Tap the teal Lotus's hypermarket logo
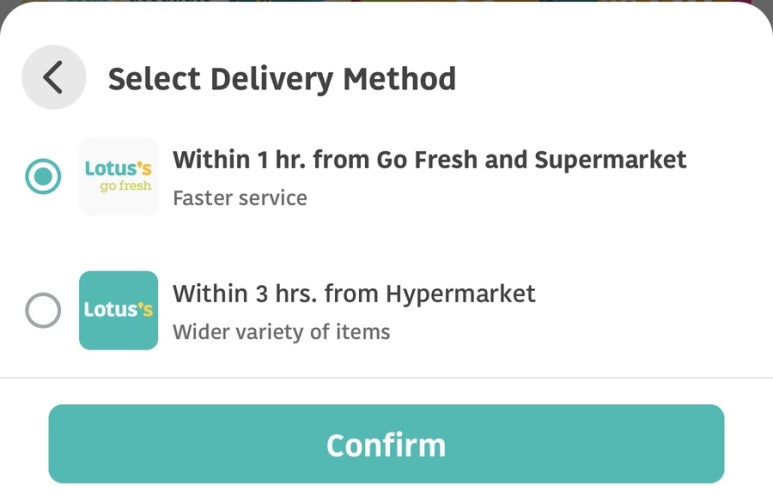The height and width of the screenshot is (503, 773). click(x=118, y=310)
